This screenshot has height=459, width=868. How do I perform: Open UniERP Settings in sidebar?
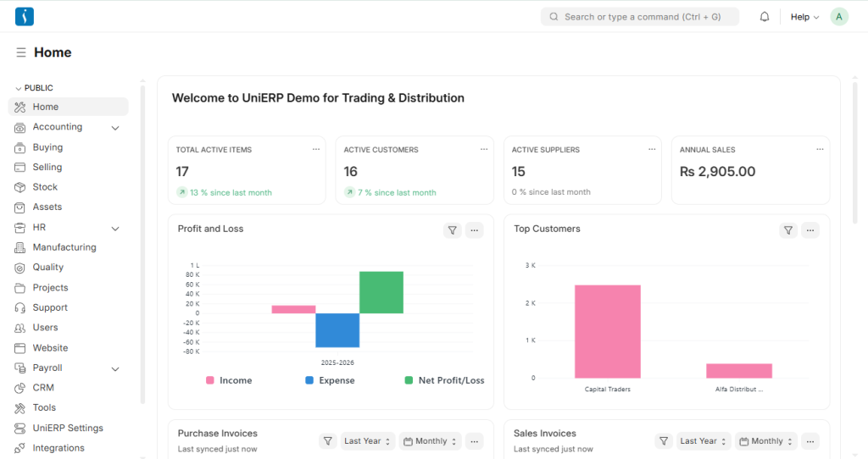(x=68, y=429)
